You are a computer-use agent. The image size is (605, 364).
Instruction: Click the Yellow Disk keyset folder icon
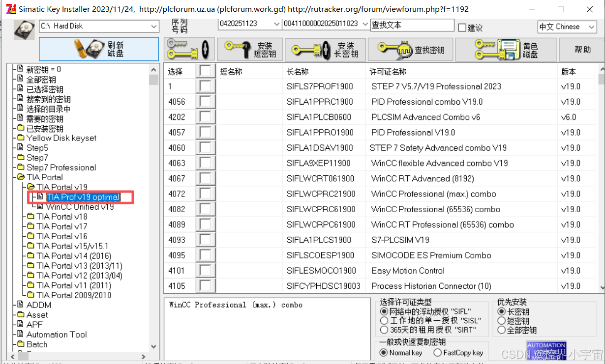[x=20, y=138]
